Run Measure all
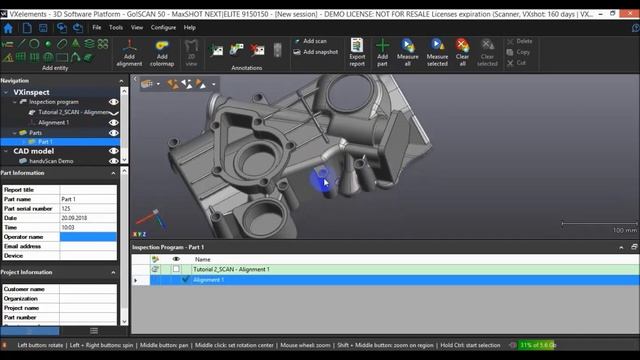The width and height of the screenshot is (640, 360). [407, 52]
